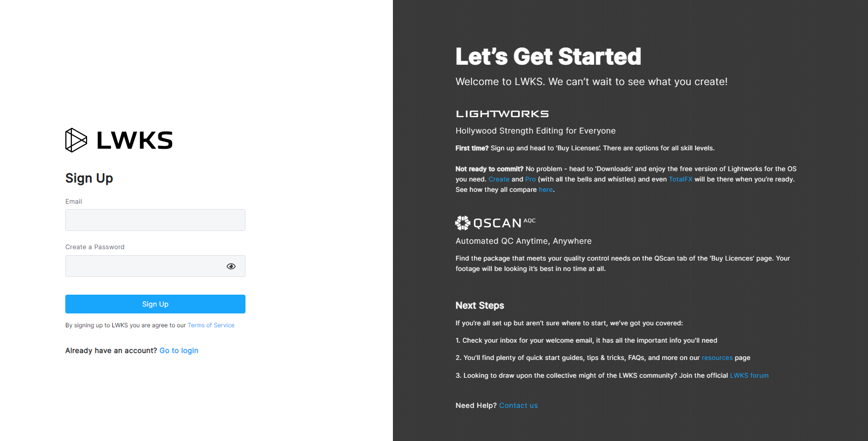Click the blue Sign Up button

pyautogui.click(x=155, y=304)
